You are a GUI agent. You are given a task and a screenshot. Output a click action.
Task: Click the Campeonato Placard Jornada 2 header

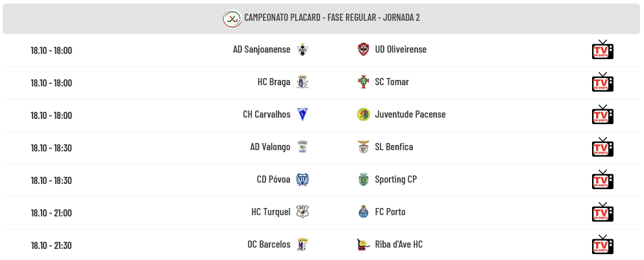pyautogui.click(x=332, y=18)
